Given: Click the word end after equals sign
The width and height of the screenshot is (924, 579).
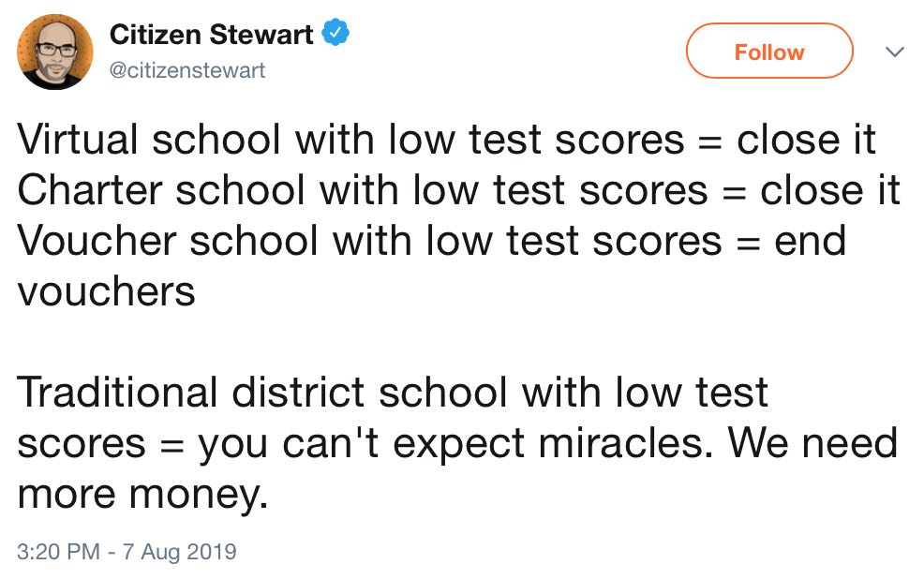Looking at the screenshot, I should click(x=811, y=241).
